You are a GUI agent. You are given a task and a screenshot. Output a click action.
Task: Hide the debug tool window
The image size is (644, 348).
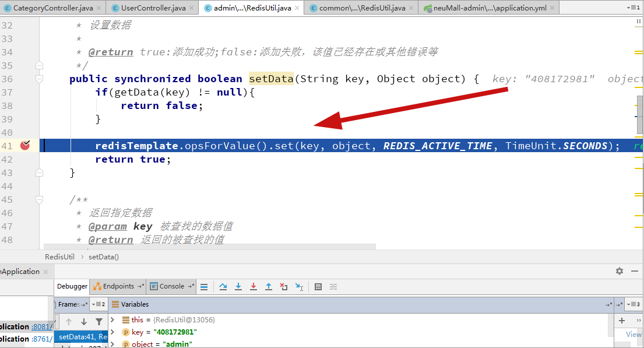[635, 271]
